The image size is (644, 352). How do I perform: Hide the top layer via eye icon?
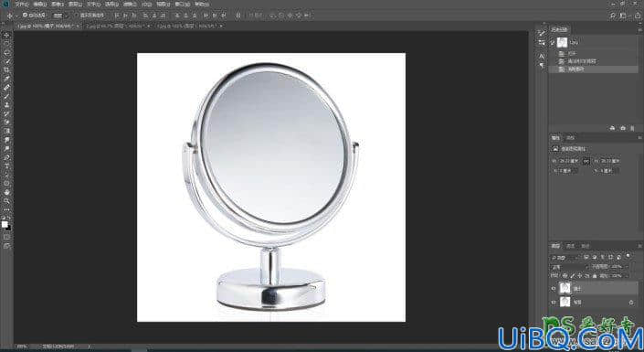(554, 289)
